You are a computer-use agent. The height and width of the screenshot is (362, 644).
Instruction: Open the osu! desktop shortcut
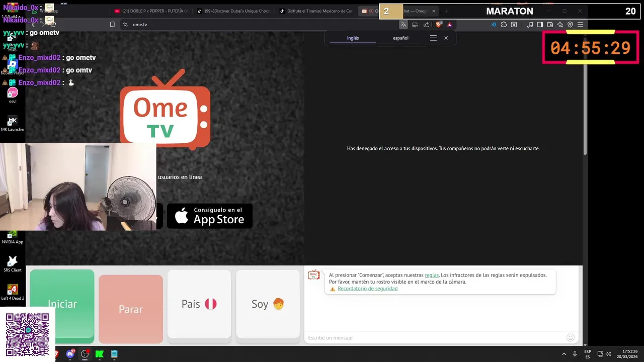[x=13, y=95]
